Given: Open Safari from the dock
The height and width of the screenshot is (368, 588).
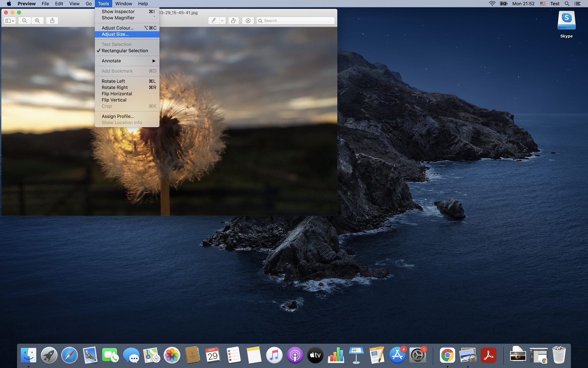Looking at the screenshot, I should 69,355.
